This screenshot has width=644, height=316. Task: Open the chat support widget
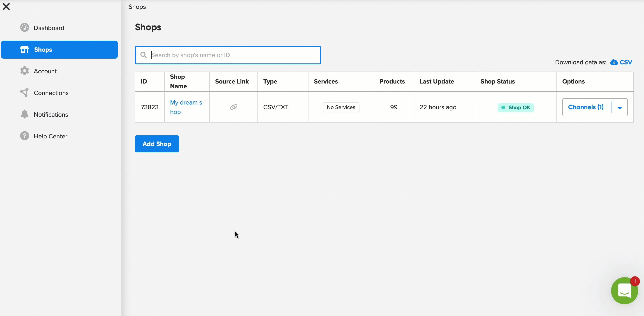tap(624, 290)
